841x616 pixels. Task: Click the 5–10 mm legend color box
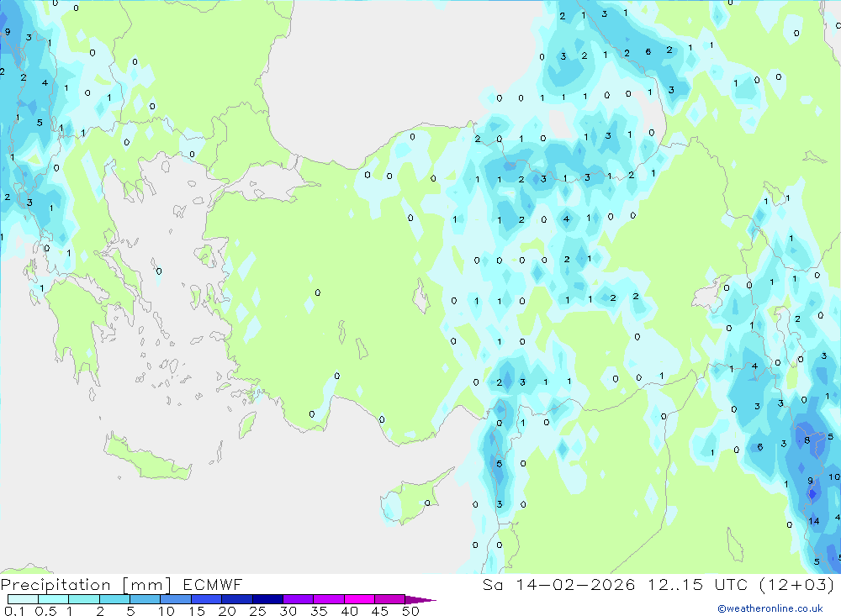point(145,599)
